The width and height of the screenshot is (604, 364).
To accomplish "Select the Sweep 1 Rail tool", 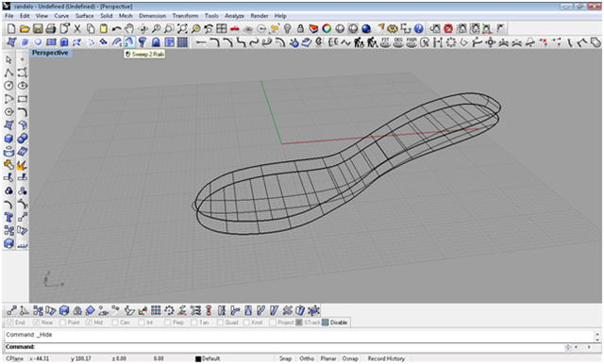I will (117, 41).
